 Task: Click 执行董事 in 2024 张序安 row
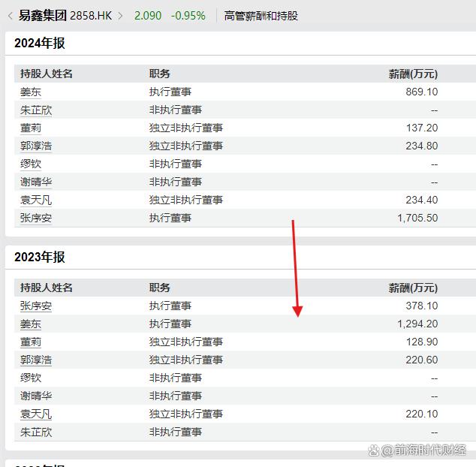click(x=170, y=218)
